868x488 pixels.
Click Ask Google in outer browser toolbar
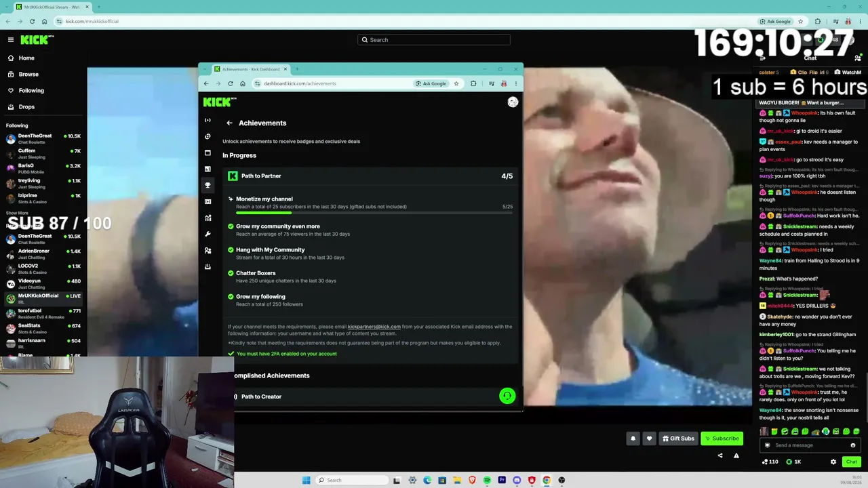(x=776, y=21)
